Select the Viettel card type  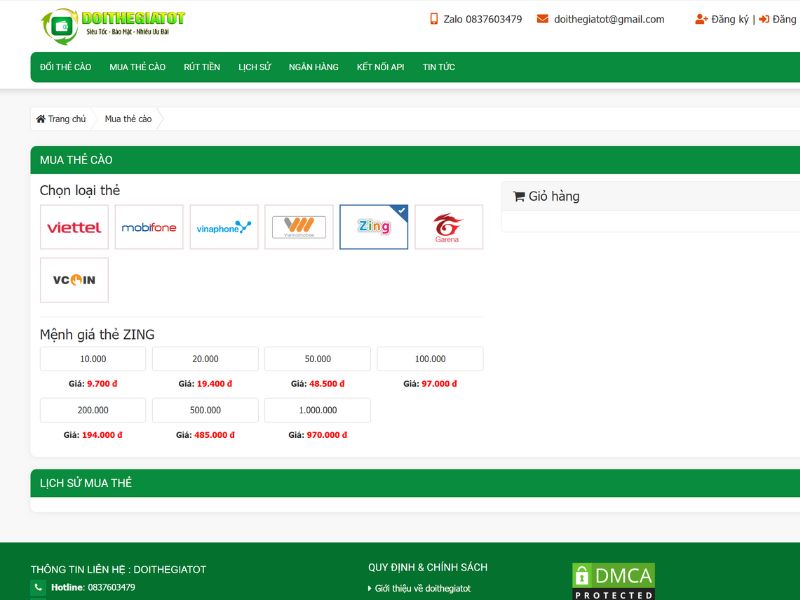(x=74, y=227)
